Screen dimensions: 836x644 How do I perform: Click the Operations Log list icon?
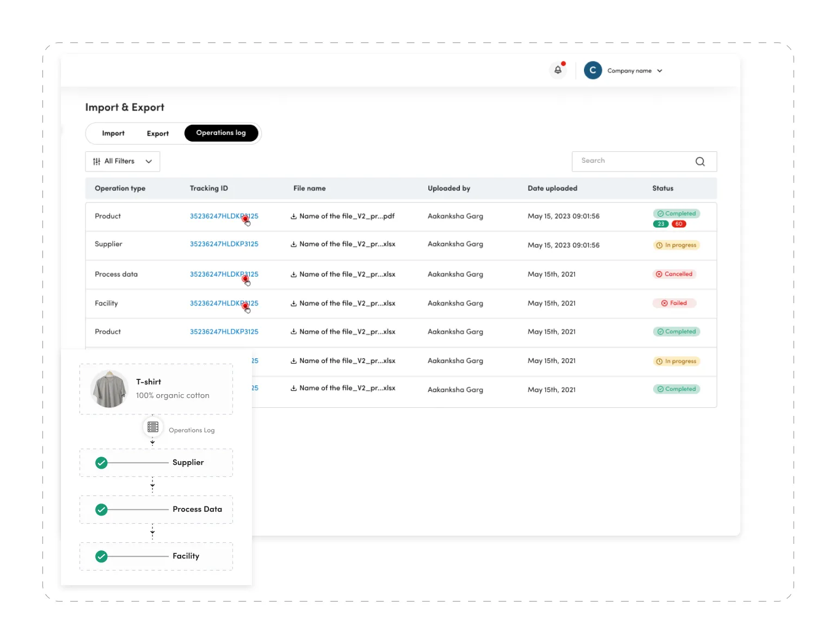coord(153,427)
